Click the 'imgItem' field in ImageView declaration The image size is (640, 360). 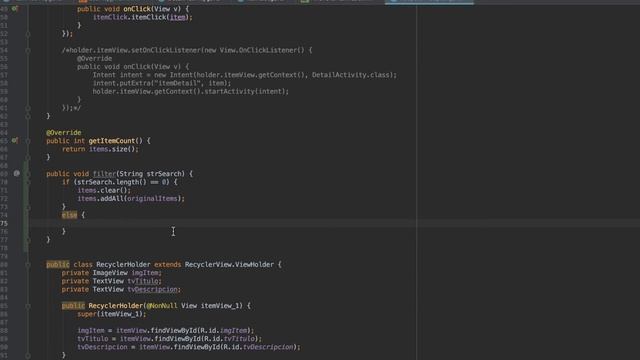145,273
